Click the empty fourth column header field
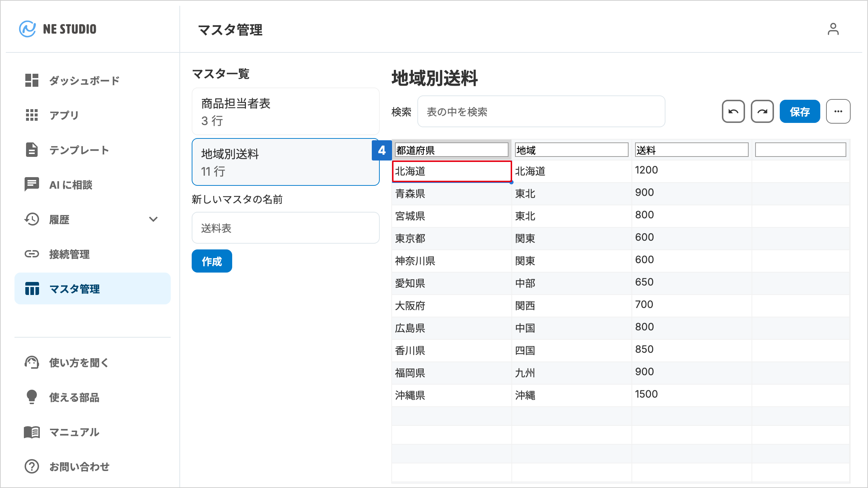868x488 pixels. point(801,150)
